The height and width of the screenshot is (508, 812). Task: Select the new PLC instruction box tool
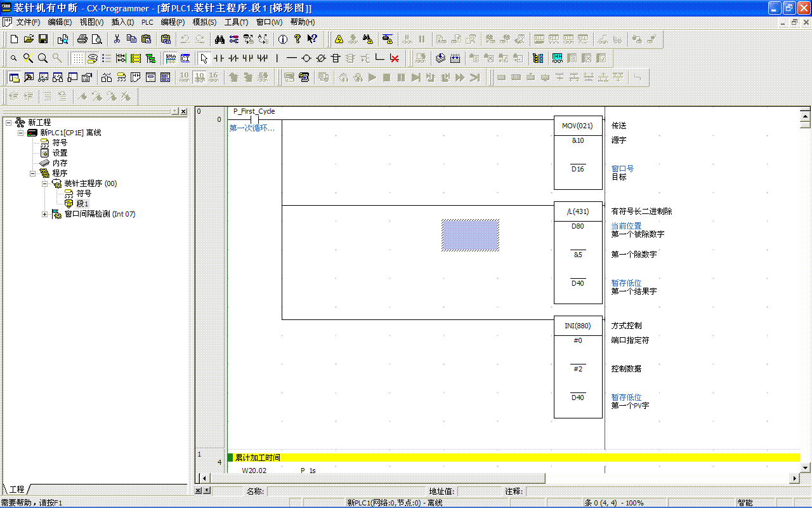pos(336,58)
